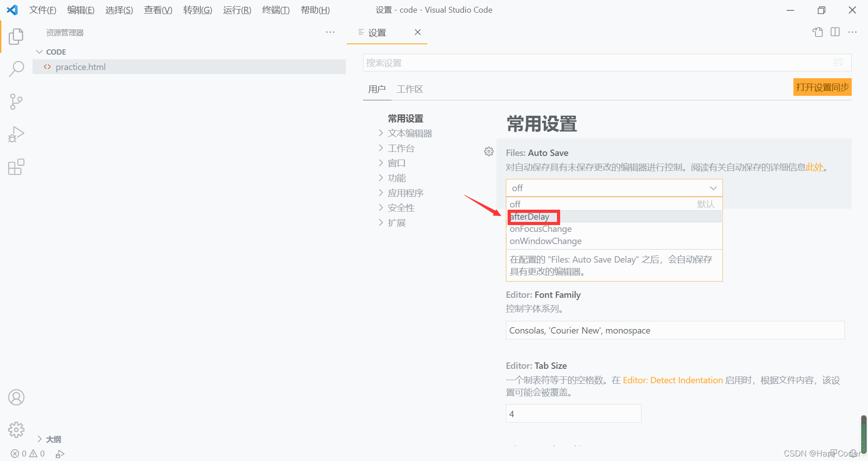
Task: Open practice.html in the explorer
Action: tap(189, 67)
